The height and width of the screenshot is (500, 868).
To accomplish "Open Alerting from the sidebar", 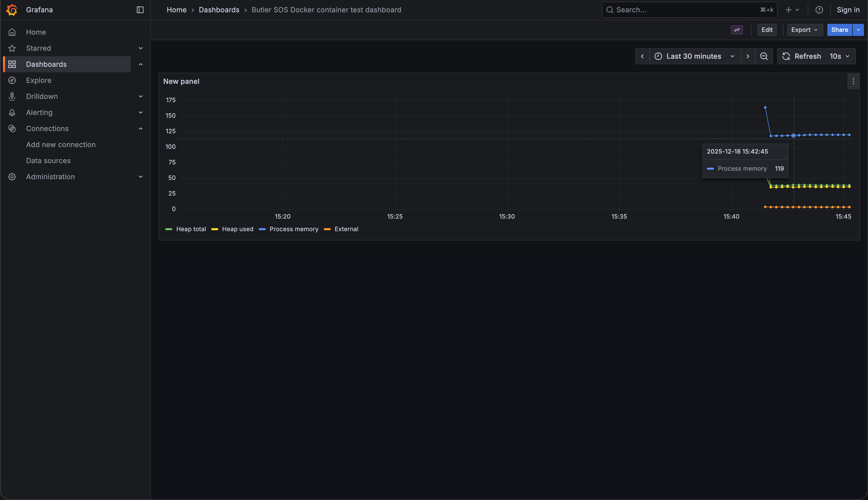I will [x=39, y=112].
